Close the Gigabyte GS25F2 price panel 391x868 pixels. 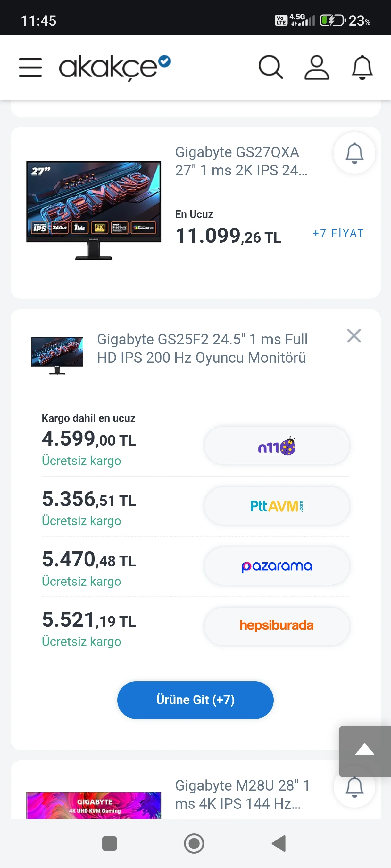click(354, 336)
